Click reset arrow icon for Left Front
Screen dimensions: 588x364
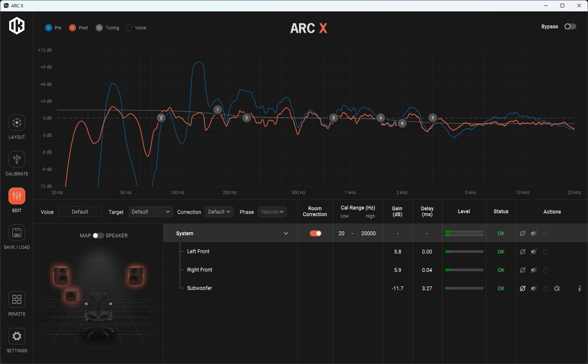point(545,252)
